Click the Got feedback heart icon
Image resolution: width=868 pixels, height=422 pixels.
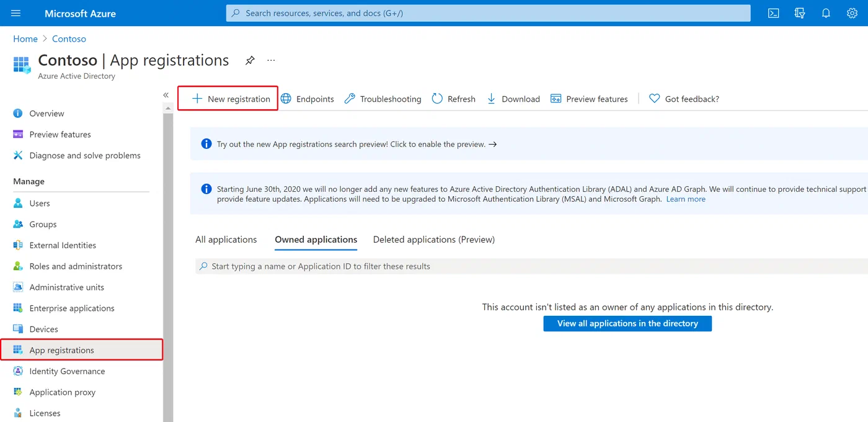pos(654,99)
